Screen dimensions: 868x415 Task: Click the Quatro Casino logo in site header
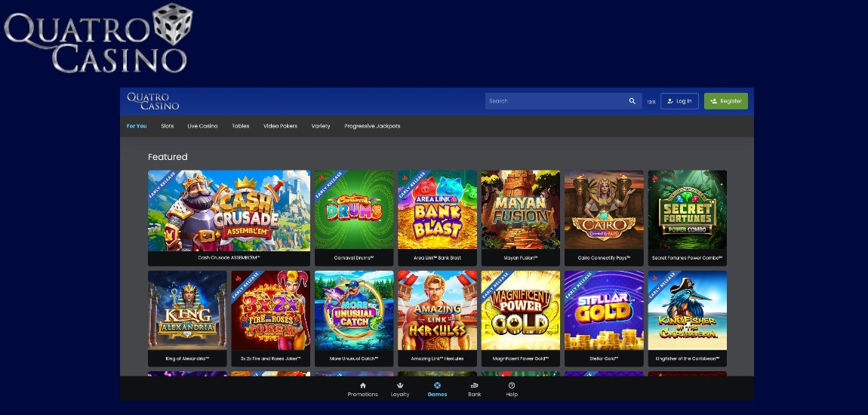pyautogui.click(x=152, y=101)
